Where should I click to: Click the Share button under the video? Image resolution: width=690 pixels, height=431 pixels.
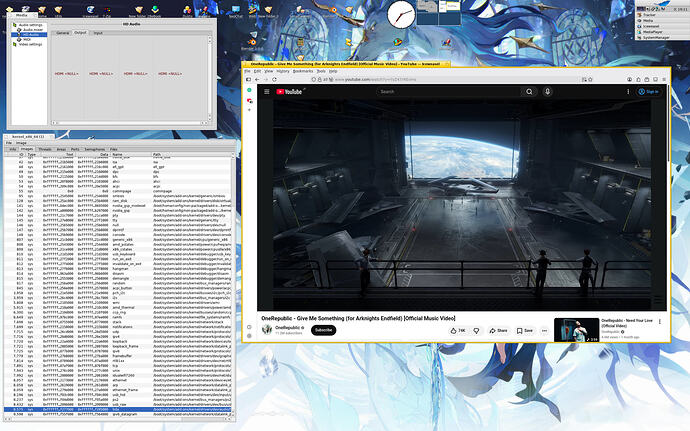pyautogui.click(x=499, y=330)
